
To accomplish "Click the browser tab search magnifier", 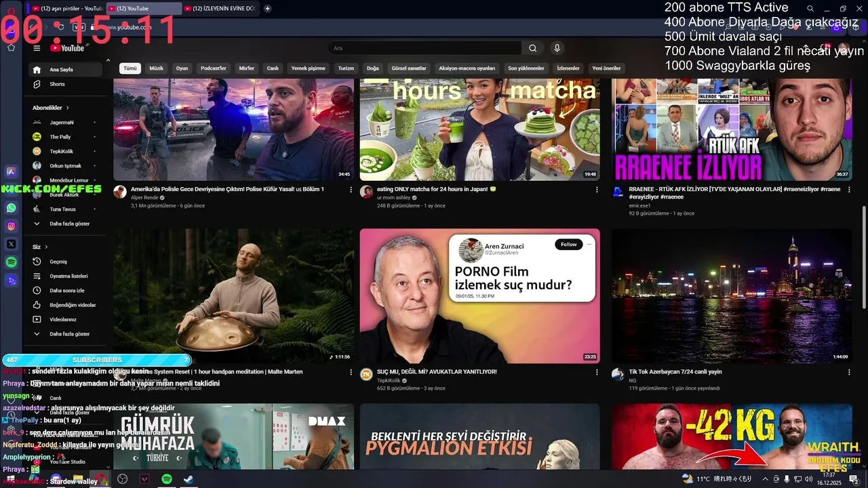I will (x=810, y=9).
